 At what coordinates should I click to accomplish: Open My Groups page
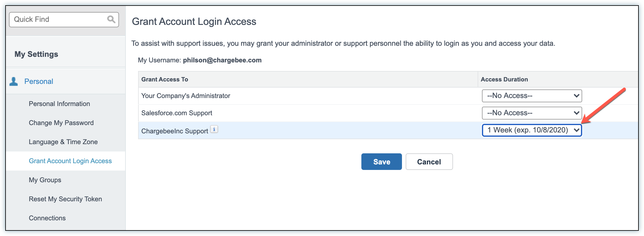coord(45,180)
